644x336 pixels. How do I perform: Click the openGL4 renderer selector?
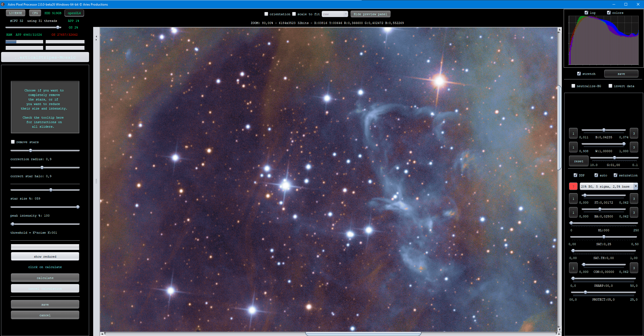[x=74, y=13]
